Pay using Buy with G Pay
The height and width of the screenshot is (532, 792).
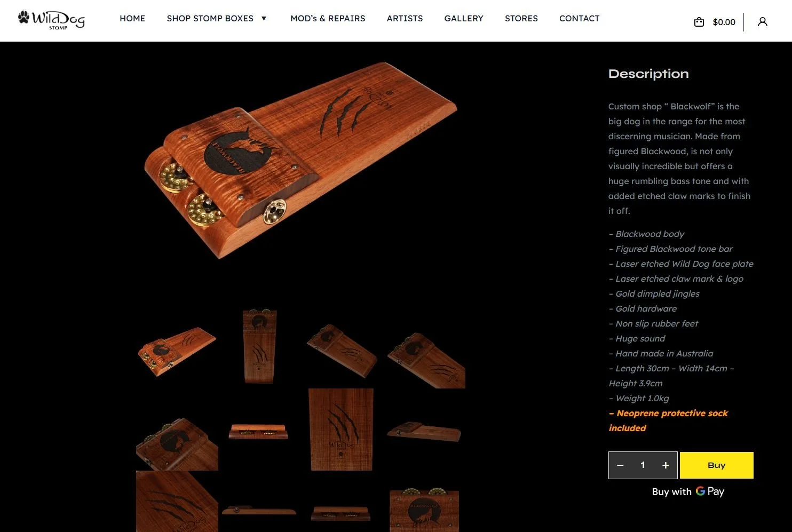pyautogui.click(x=688, y=491)
